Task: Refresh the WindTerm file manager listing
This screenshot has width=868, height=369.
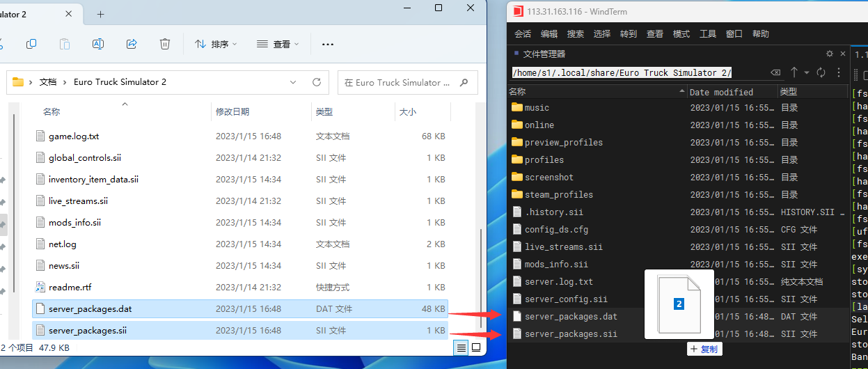Action: coord(821,72)
